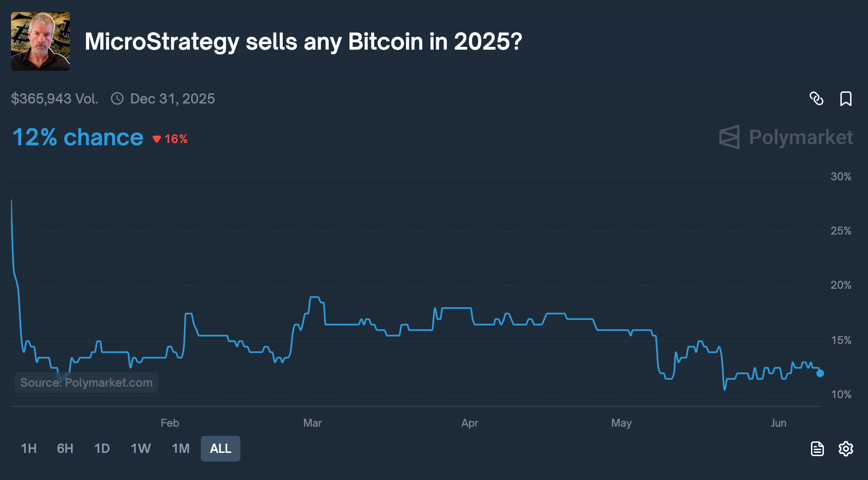The width and height of the screenshot is (868, 480).
Task: Click the 12% chance probability figure
Action: [77, 137]
